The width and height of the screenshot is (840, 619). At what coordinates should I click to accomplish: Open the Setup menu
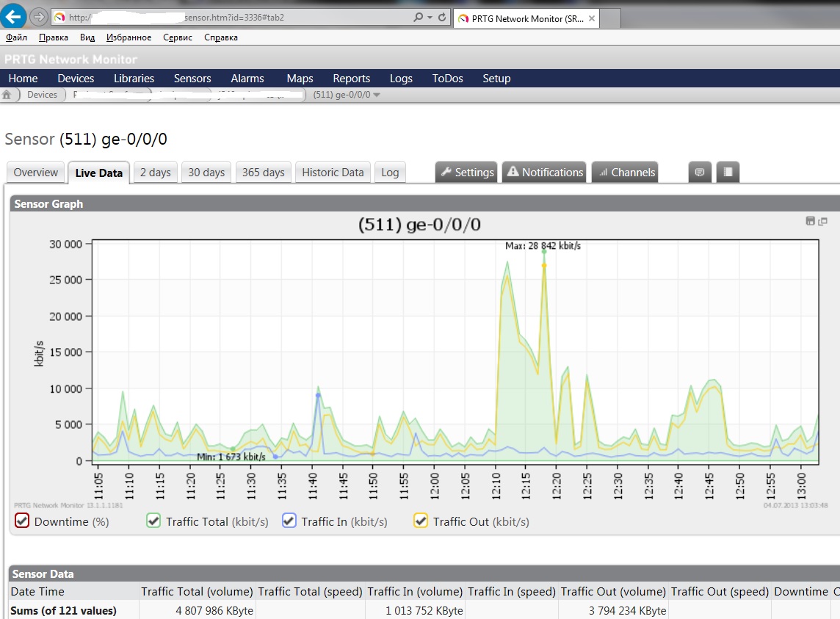(496, 79)
